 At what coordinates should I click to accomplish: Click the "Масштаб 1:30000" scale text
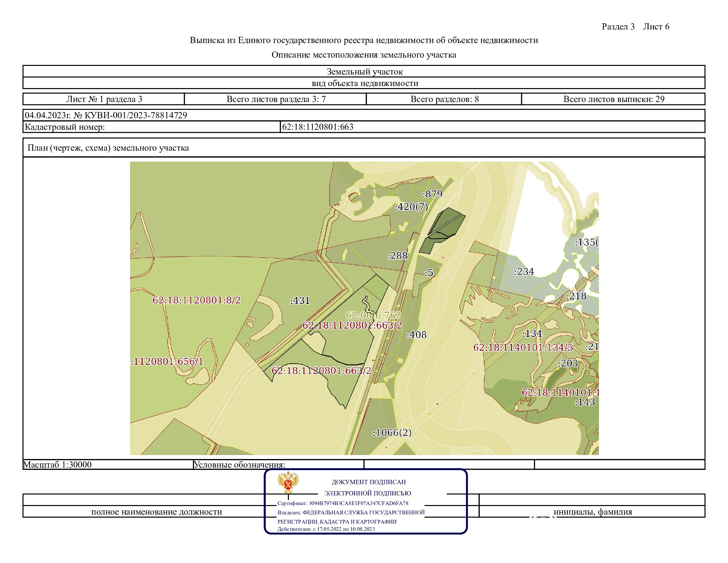[57, 465]
